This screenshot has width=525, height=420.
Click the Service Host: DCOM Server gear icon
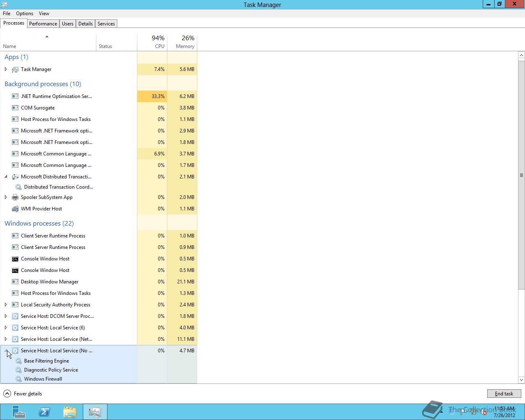click(15, 316)
